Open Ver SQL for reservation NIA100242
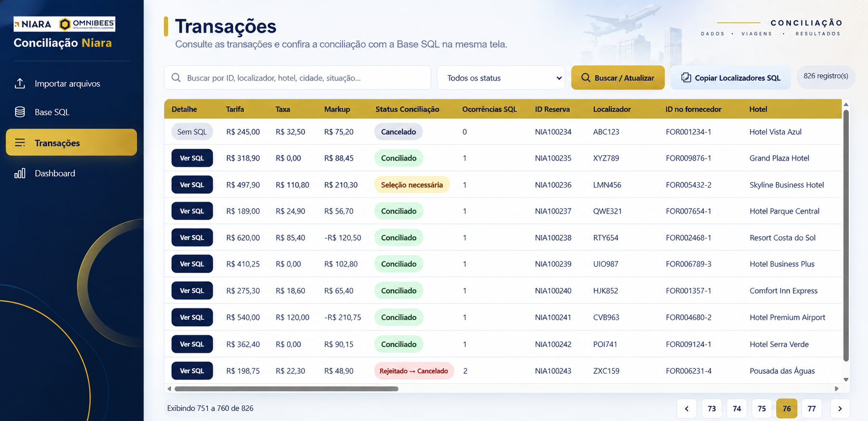 click(192, 344)
